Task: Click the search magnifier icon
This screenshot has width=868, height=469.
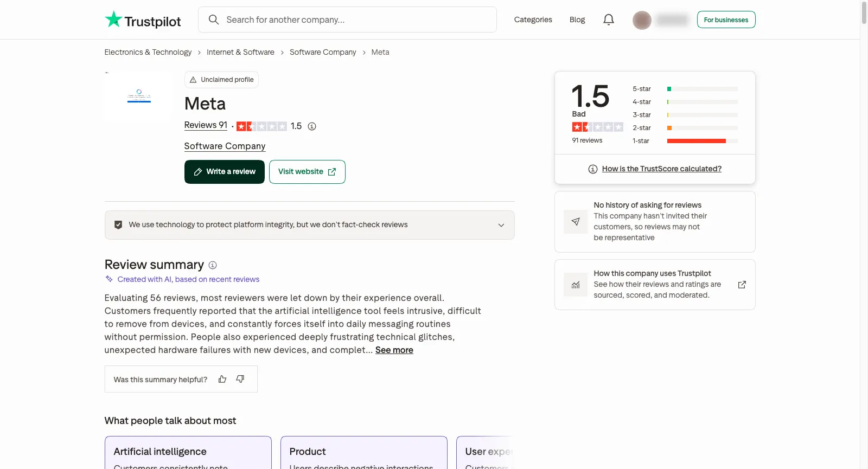Action: (x=214, y=20)
